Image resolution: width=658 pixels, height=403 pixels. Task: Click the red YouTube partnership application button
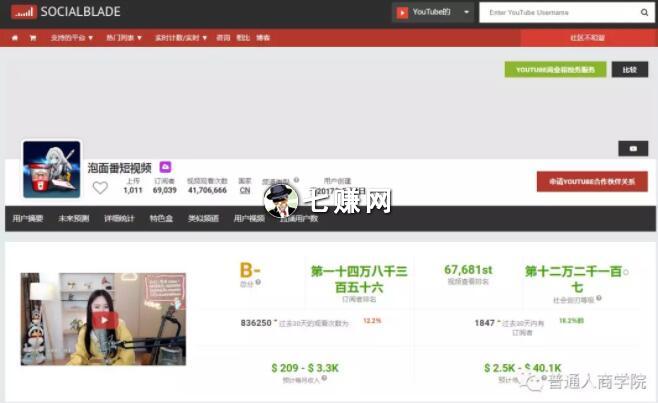click(592, 181)
